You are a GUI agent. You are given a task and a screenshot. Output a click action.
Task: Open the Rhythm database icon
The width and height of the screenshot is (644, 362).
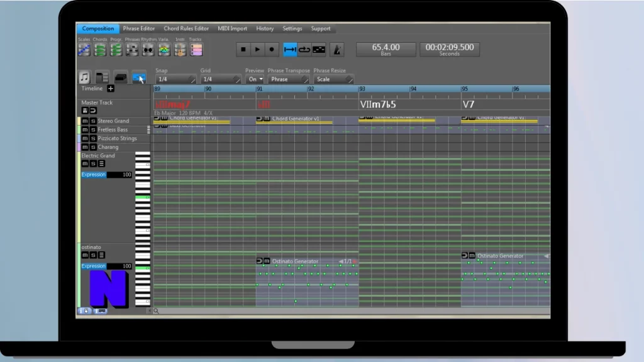(148, 50)
